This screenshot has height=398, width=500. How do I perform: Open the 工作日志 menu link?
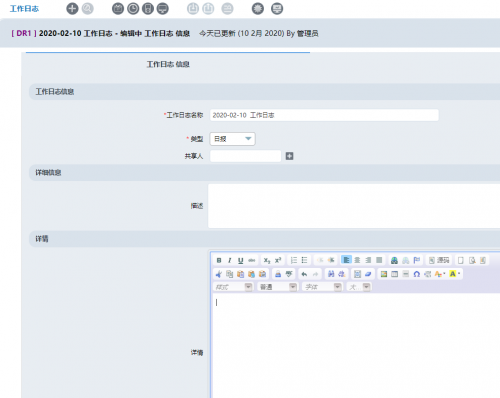click(24, 9)
